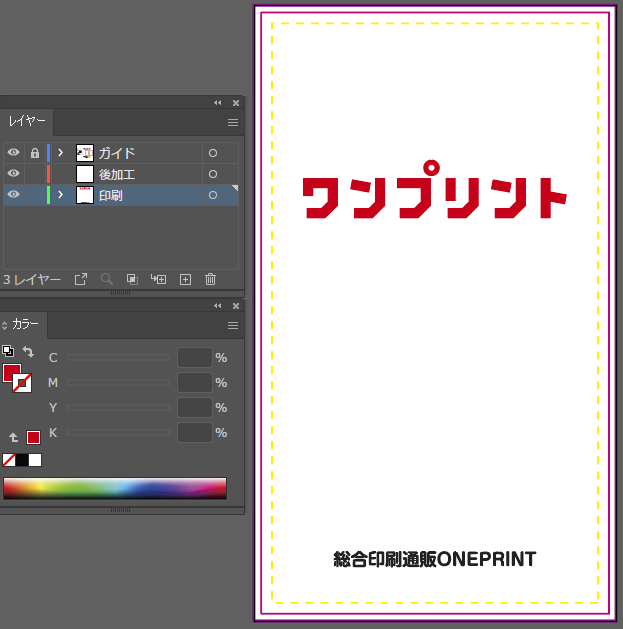Select the カラー panel tab

[25, 325]
